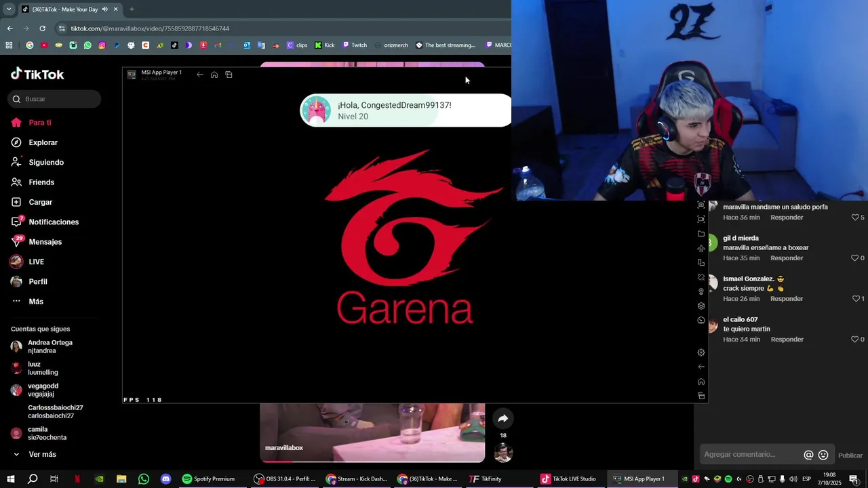
Task: Click the Publicar button
Action: point(850,455)
